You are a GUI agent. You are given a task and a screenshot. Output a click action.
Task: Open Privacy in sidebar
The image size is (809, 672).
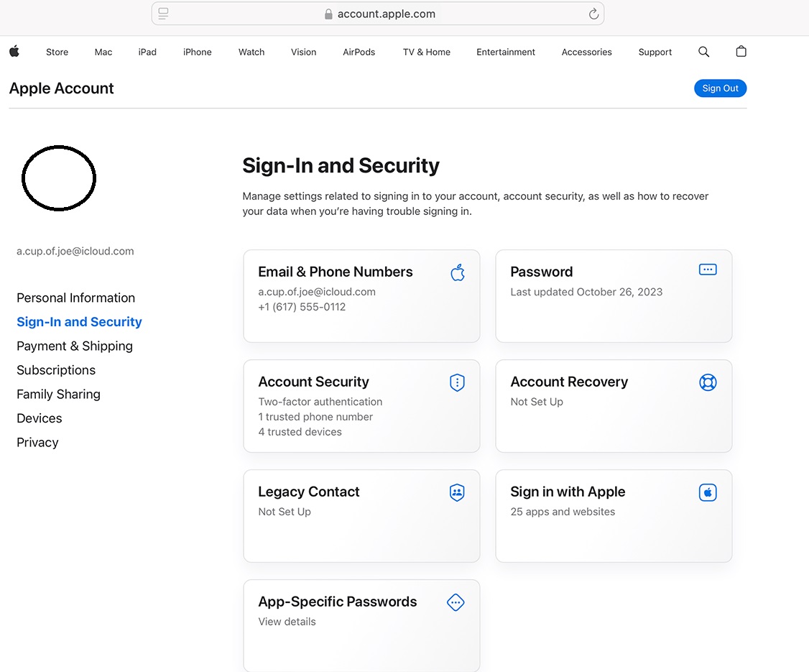coord(37,442)
